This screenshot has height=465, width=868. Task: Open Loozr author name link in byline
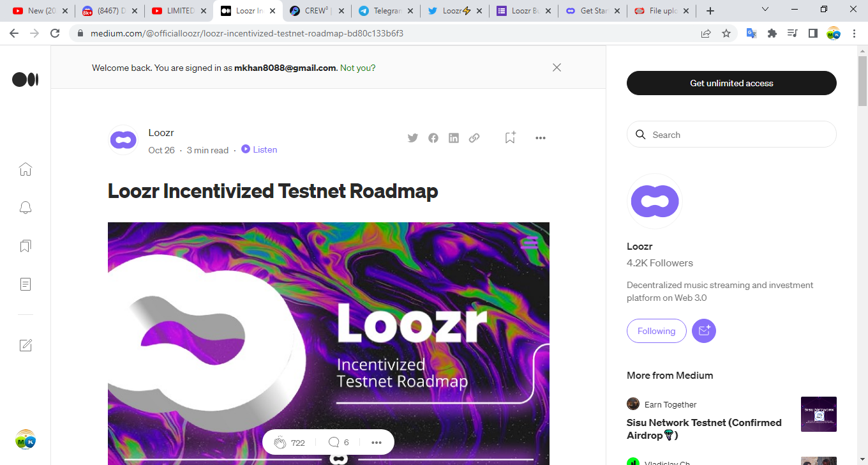click(x=161, y=133)
